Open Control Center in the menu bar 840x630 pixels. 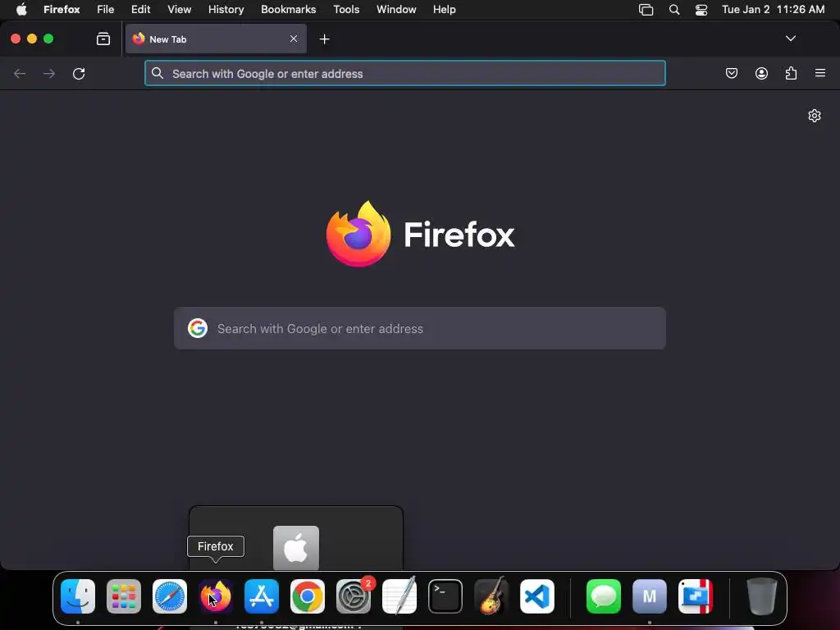(x=701, y=10)
